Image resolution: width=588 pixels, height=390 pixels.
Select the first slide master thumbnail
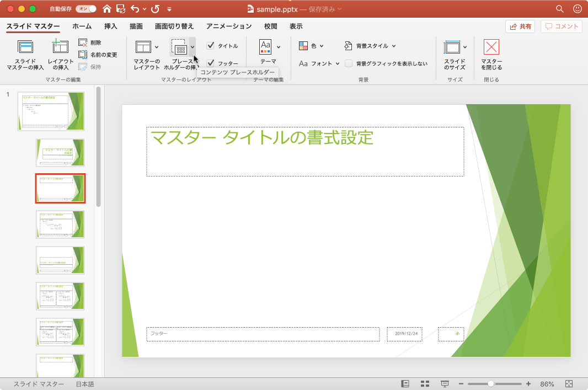click(x=51, y=110)
